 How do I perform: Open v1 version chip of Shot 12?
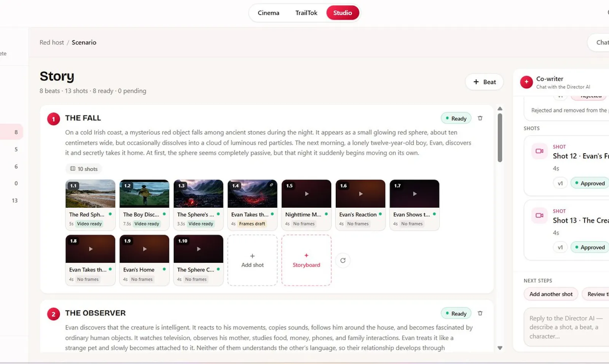tap(560, 183)
